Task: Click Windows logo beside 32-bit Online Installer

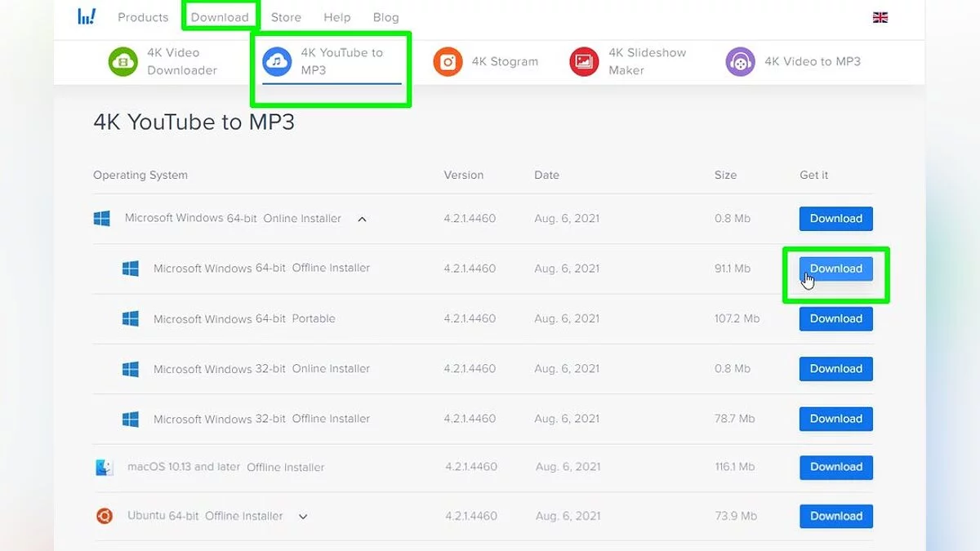Action: point(131,369)
